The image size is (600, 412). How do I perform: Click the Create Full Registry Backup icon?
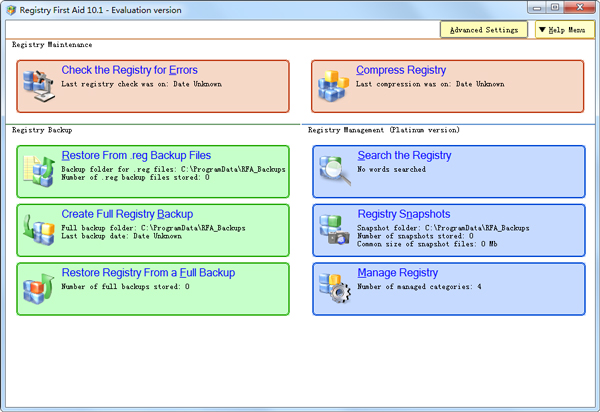tap(39, 230)
